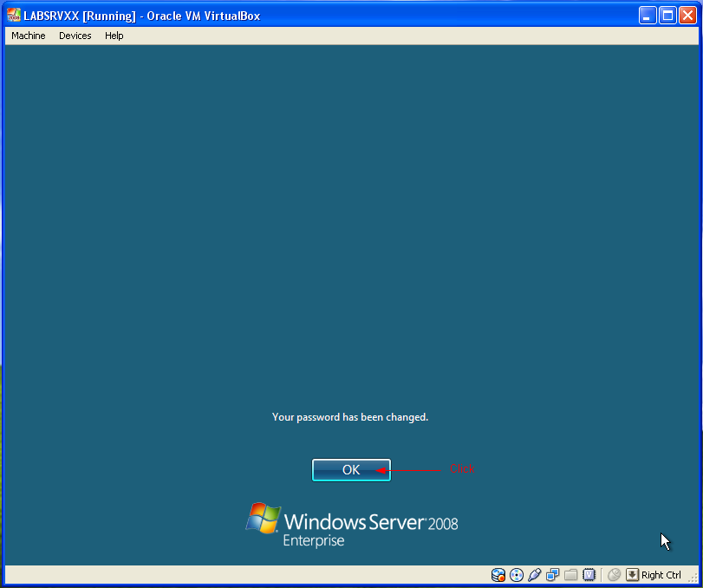Click the hard disk activity icon
This screenshot has height=588, width=703.
click(x=498, y=575)
